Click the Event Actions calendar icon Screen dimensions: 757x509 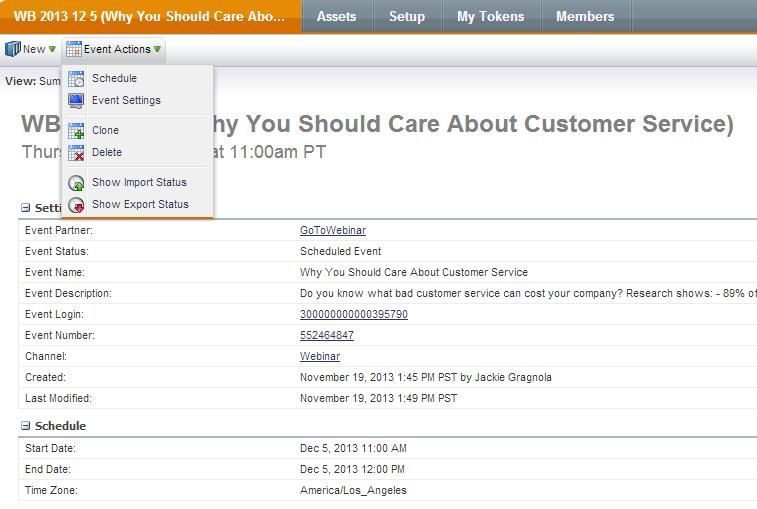(74, 49)
